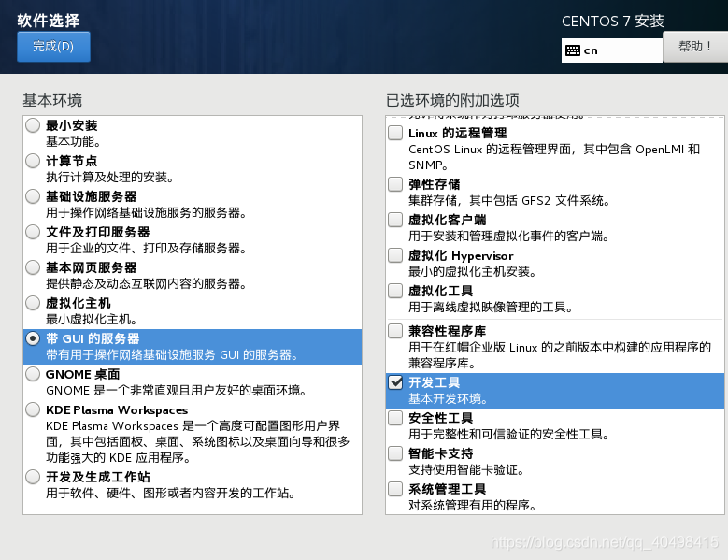Select the 最小安装 radio option
The image size is (728, 560).
[33, 125]
